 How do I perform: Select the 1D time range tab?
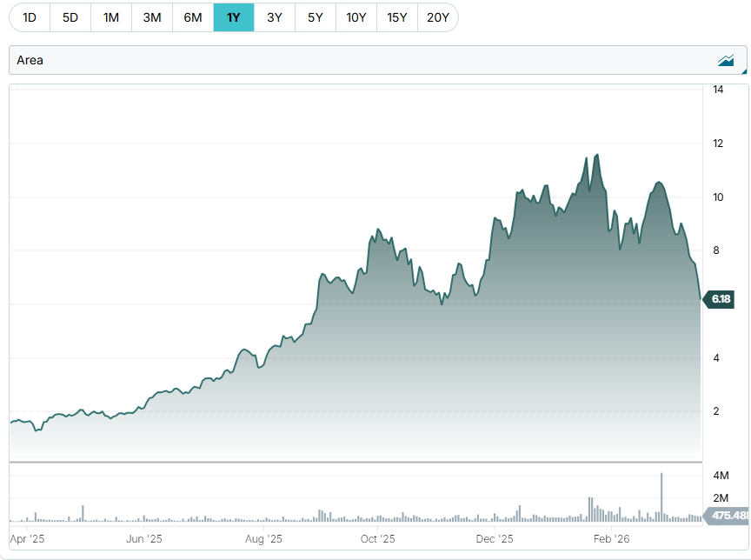pos(30,17)
